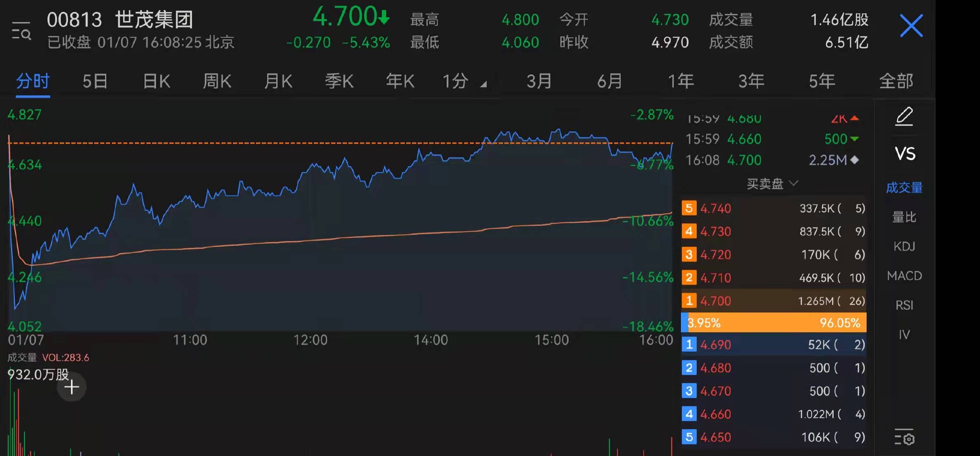Viewport: 980px width, 456px height.
Task: Tap the ask level 3 row at 4.720
Action: 773,254
